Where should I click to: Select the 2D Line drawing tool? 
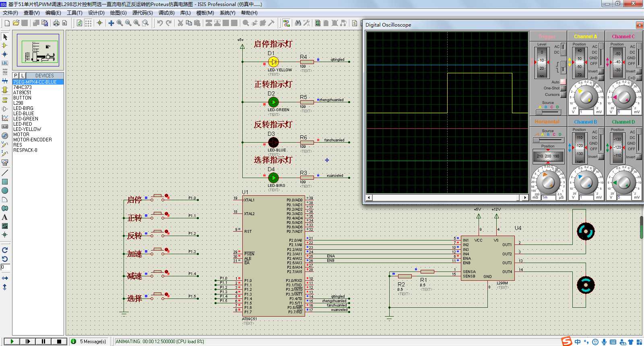click(5, 172)
